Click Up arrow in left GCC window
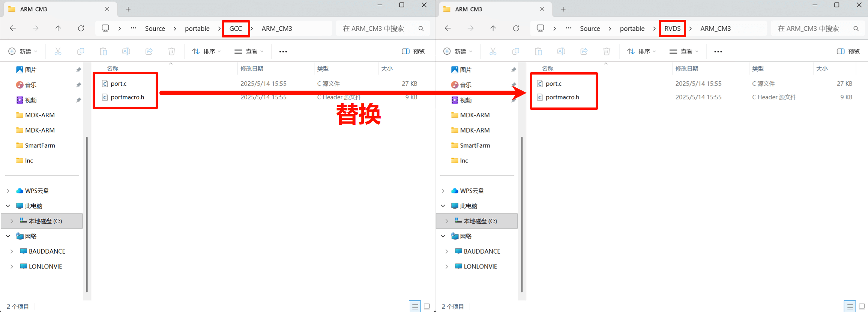This screenshot has width=868, height=312. pyautogui.click(x=58, y=28)
